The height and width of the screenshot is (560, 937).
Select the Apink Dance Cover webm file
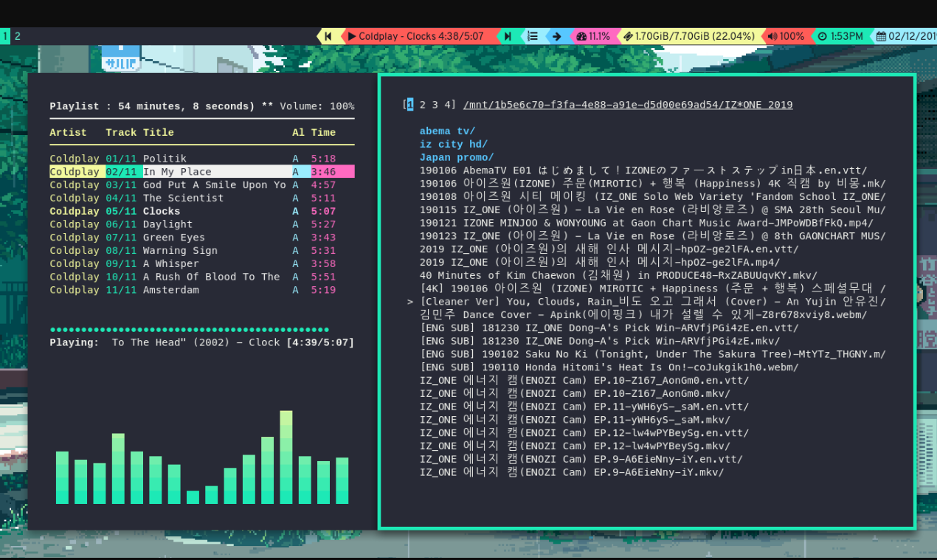pos(643,315)
